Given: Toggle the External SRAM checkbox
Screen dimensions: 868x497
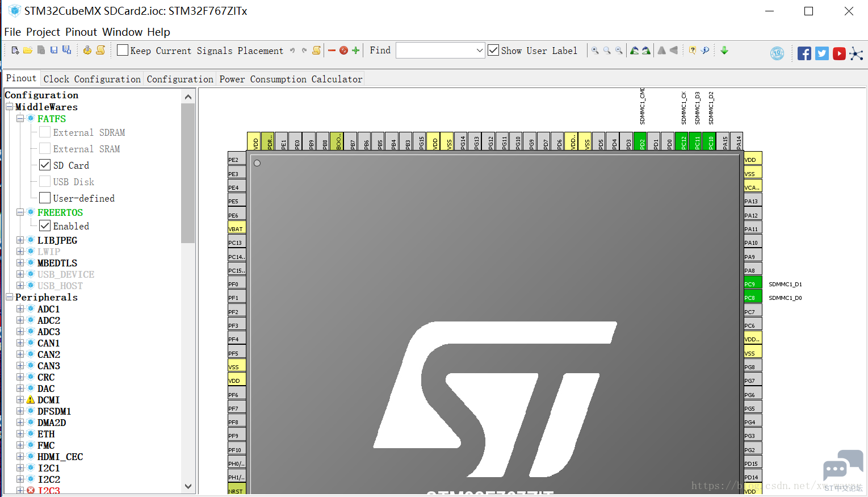Looking at the screenshot, I should click(45, 149).
